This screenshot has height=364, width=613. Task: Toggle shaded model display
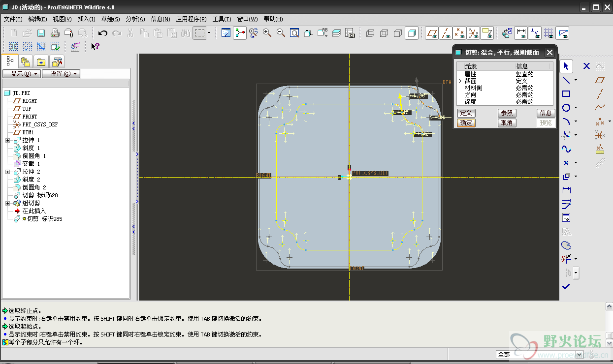click(x=412, y=33)
